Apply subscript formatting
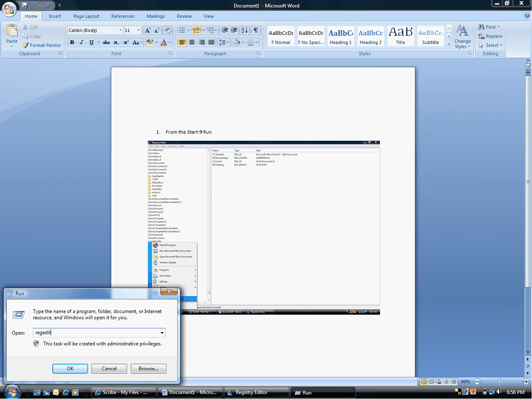The width and height of the screenshot is (532, 399). point(116,42)
